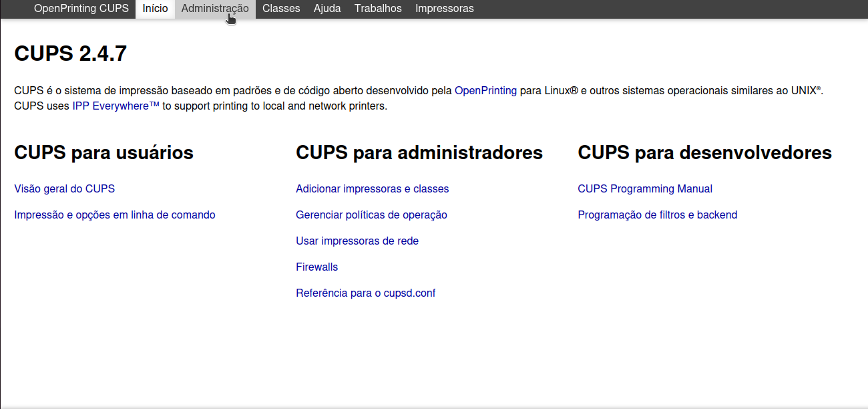Viewport: 868px width, 409px height.
Task: Open Referência para o cupsd.conf link
Action: [366, 293]
